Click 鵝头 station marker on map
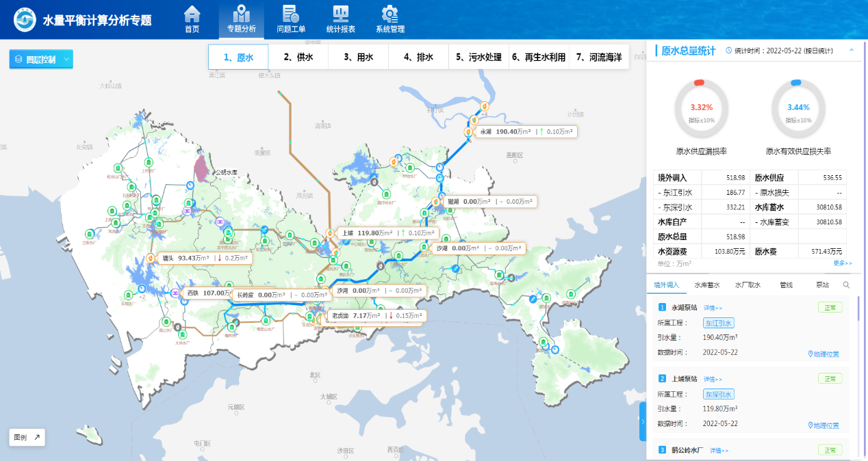This screenshot has width=868, height=461. coord(151,259)
